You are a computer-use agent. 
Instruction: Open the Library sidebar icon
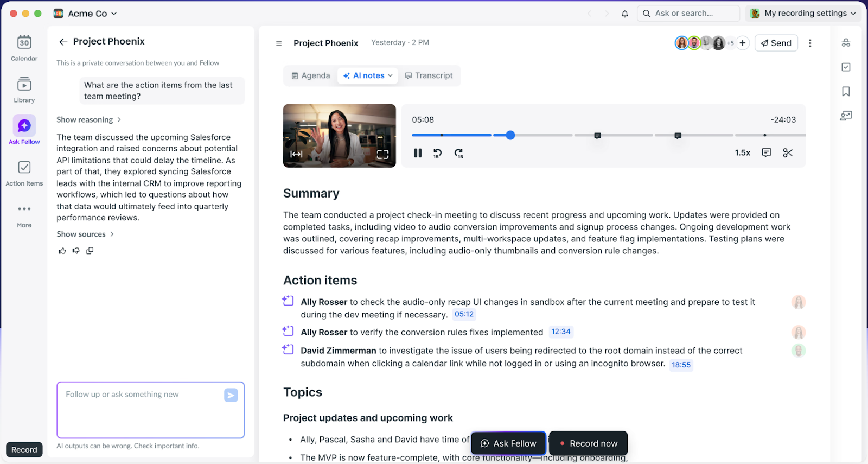[x=24, y=90]
